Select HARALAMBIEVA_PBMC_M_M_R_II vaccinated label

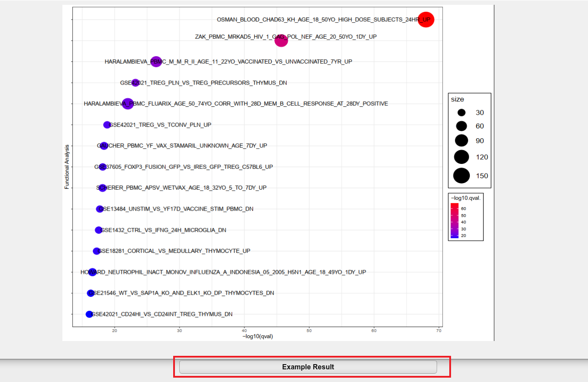229,61
